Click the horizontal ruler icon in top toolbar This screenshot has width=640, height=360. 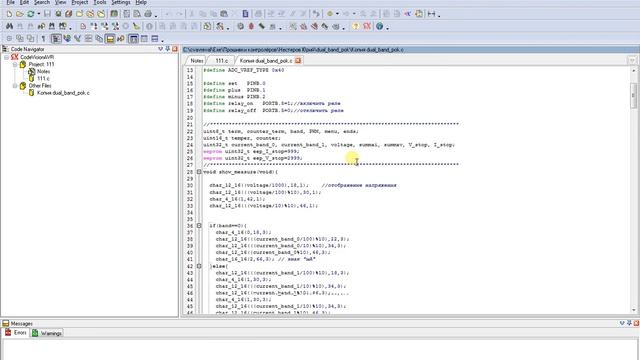(x=431, y=14)
